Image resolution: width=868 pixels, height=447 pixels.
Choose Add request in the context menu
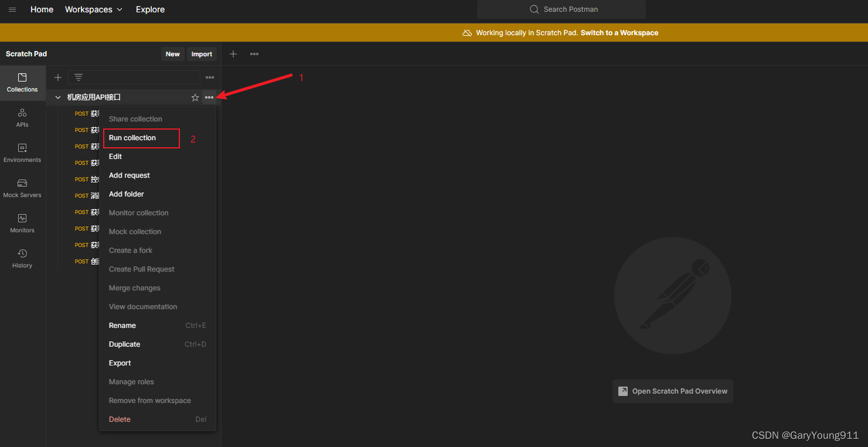(158, 175)
